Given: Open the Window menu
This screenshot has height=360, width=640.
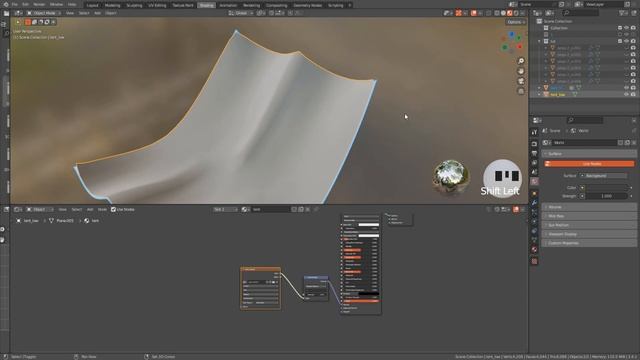Looking at the screenshot, I should click(56, 4).
